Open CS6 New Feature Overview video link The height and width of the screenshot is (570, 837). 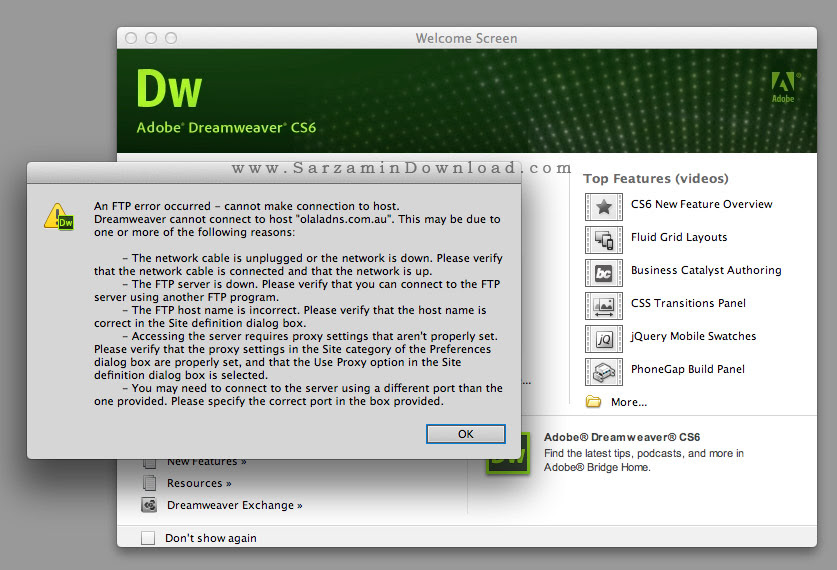pyautogui.click(x=701, y=204)
